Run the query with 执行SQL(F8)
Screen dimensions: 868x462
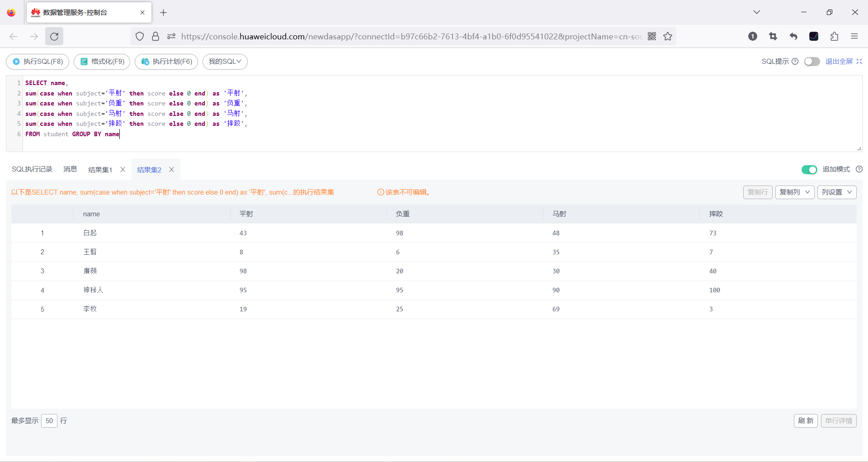(38, 62)
